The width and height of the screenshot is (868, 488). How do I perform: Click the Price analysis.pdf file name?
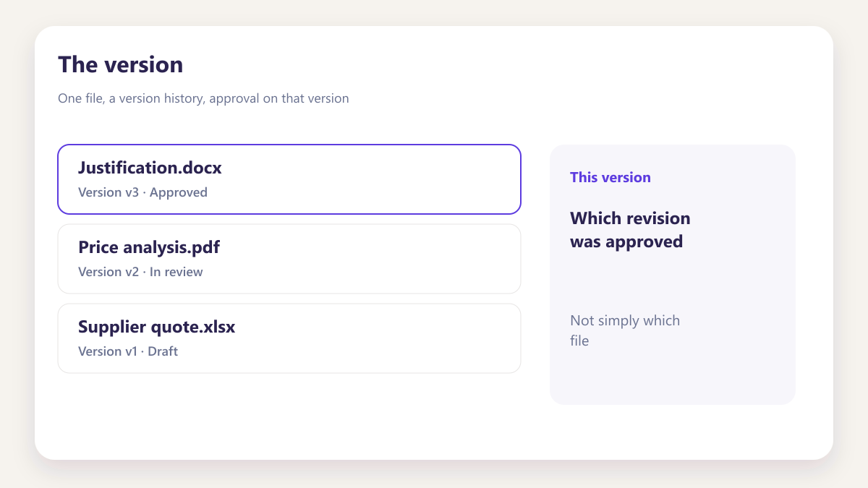point(149,247)
